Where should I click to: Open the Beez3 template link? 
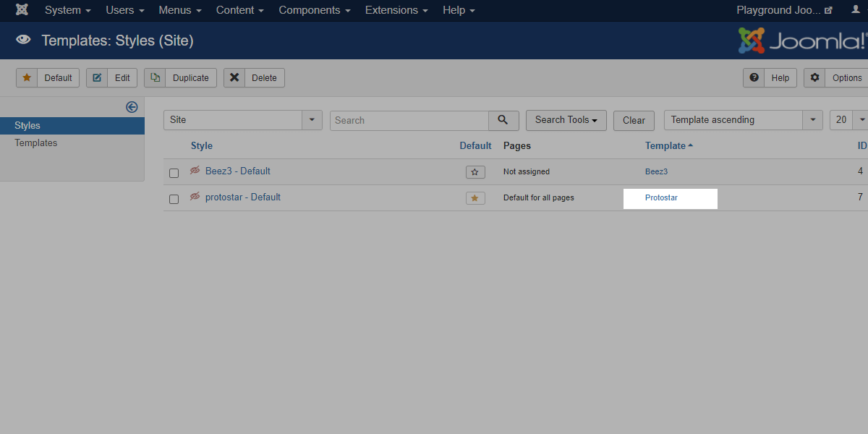pos(656,171)
